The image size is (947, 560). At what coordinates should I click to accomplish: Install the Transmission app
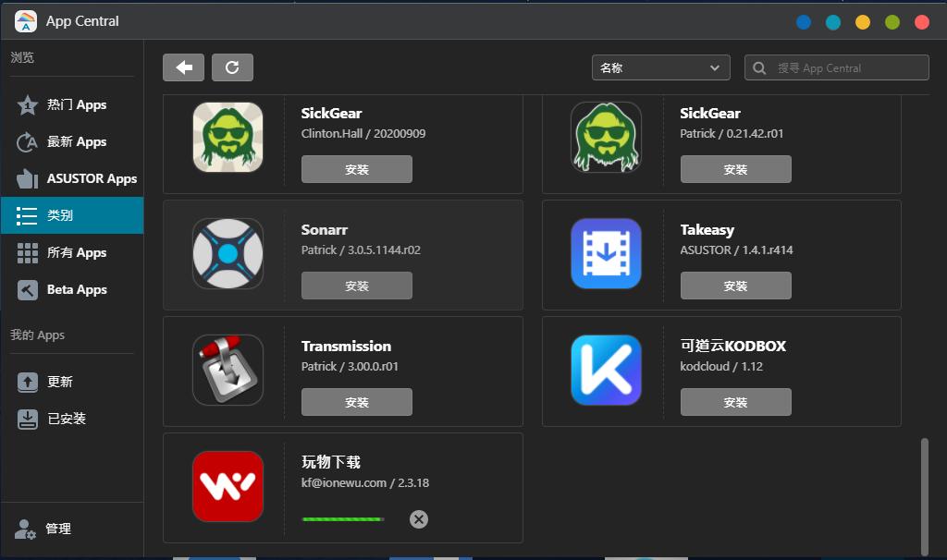(356, 401)
